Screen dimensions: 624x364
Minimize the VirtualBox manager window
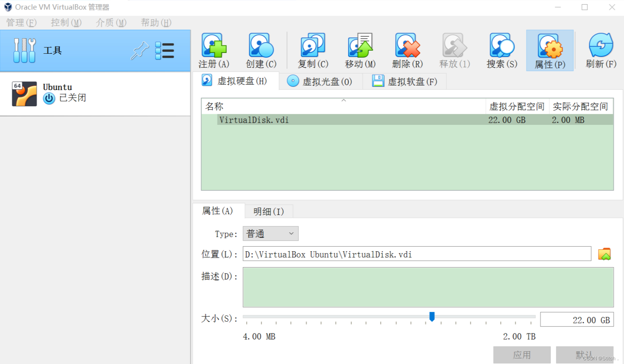(558, 7)
